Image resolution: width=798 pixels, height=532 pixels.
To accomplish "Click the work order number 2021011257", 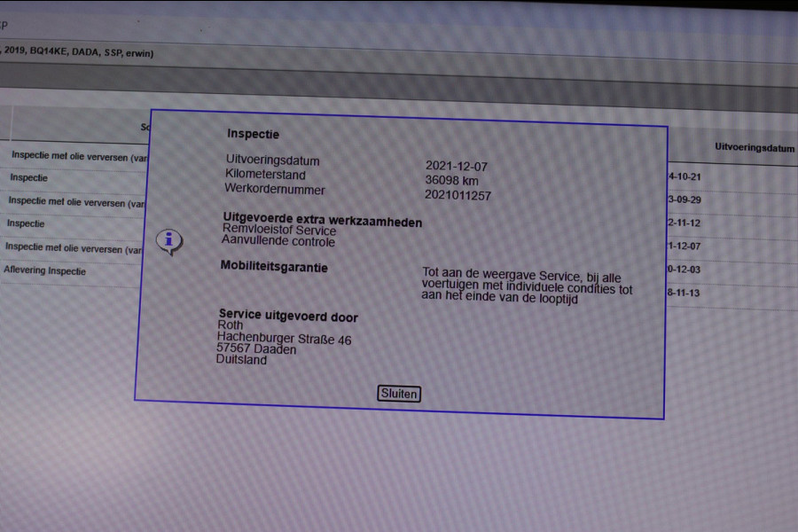I will 458,195.
